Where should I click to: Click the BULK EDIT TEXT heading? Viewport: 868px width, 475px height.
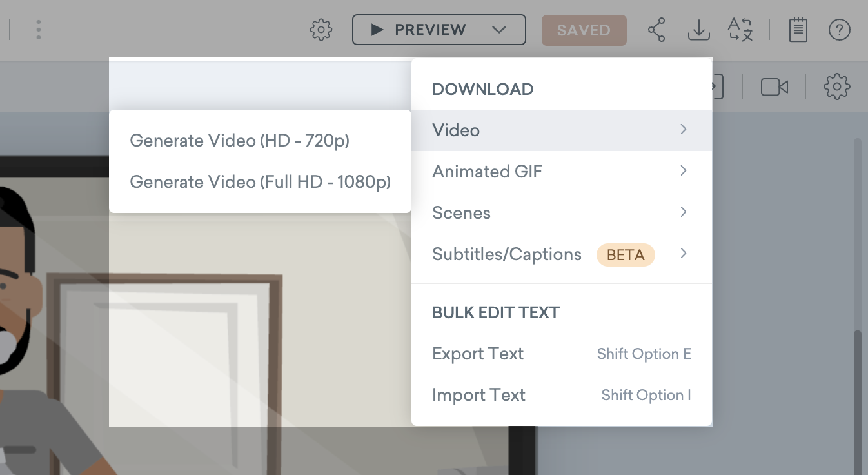(x=496, y=312)
